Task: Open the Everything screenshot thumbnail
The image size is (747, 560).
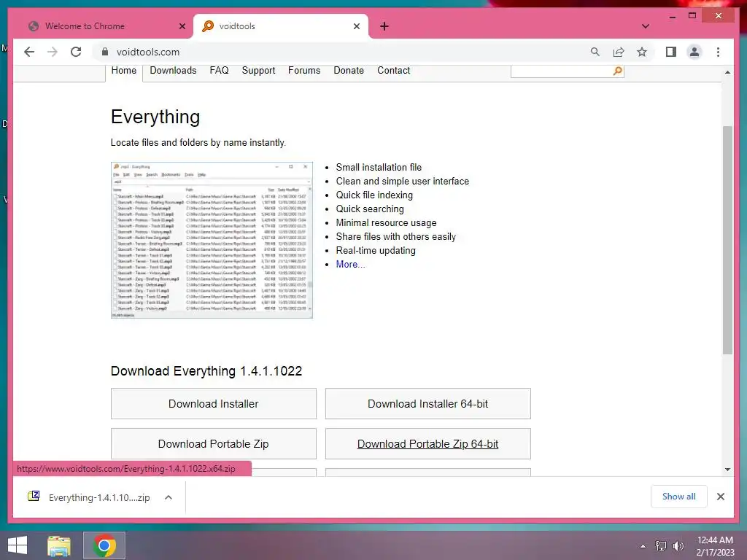Action: tap(212, 240)
